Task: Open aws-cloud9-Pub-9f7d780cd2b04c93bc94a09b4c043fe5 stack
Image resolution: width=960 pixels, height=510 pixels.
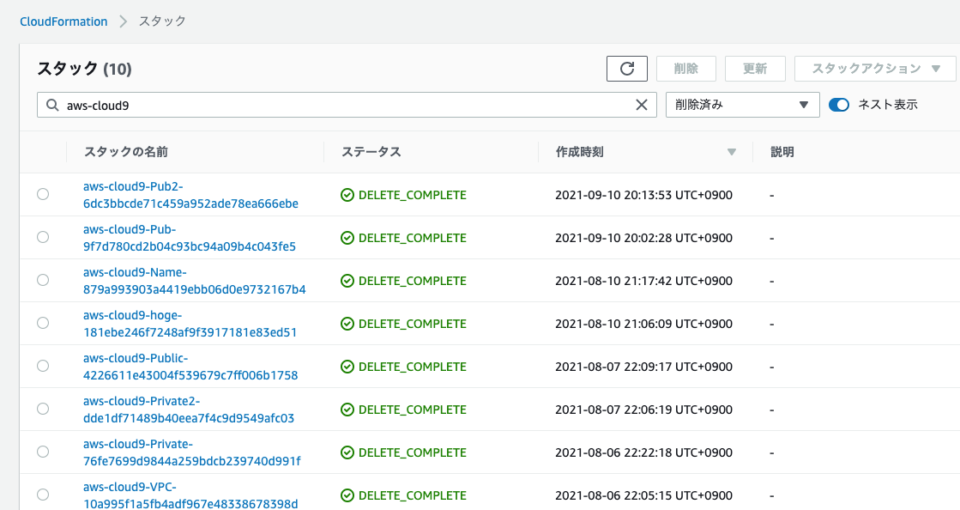Action: 189,238
